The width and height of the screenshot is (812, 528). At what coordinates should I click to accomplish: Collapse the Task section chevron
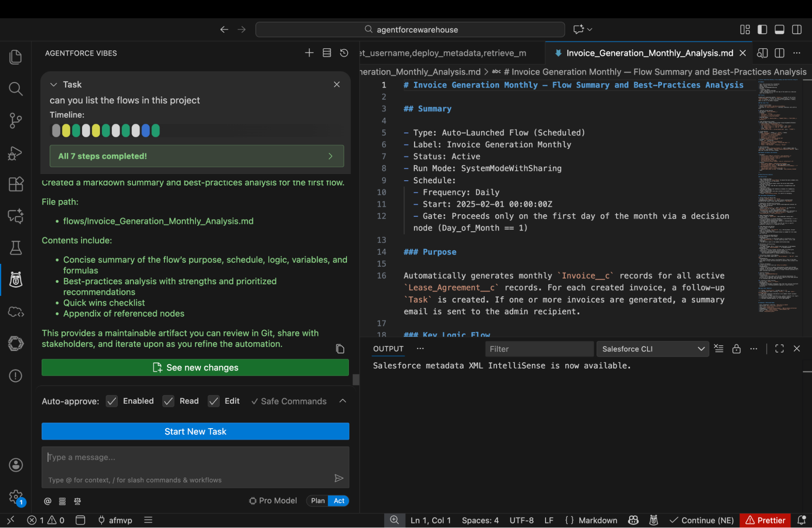point(54,84)
